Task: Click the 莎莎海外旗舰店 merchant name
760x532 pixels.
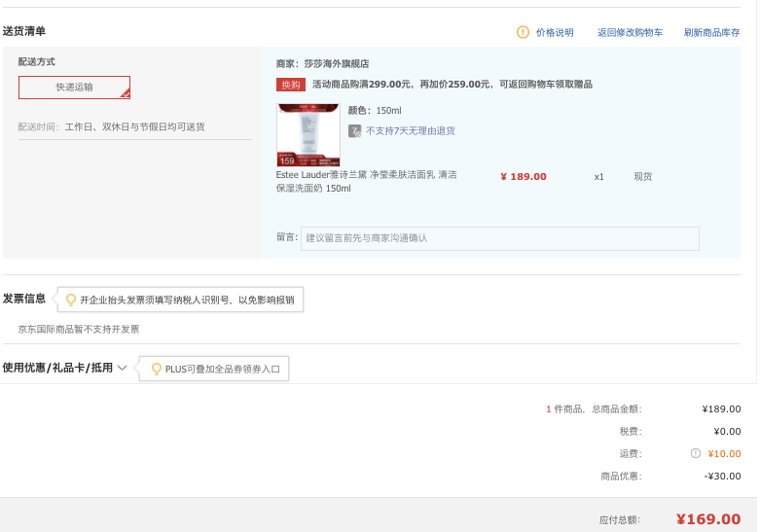Action: coord(337,63)
